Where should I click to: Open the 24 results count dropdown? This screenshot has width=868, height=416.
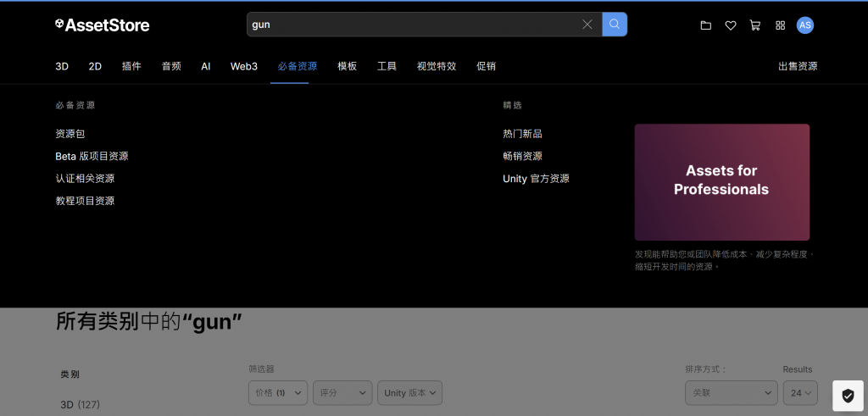click(800, 393)
